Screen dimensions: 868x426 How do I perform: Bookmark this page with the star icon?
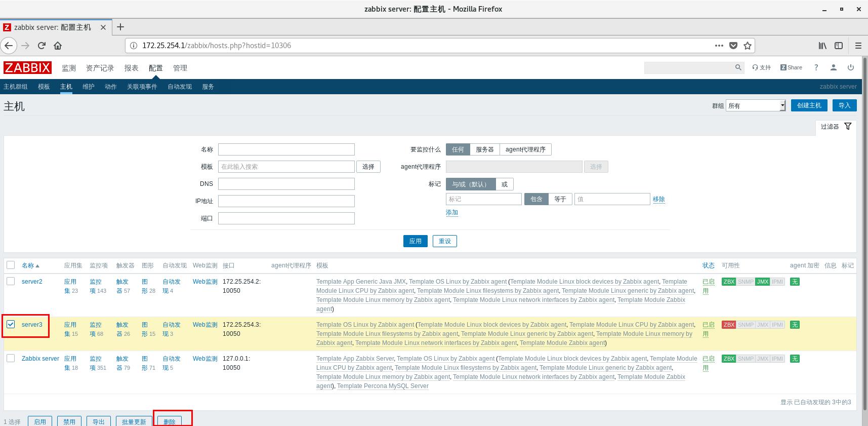click(747, 46)
